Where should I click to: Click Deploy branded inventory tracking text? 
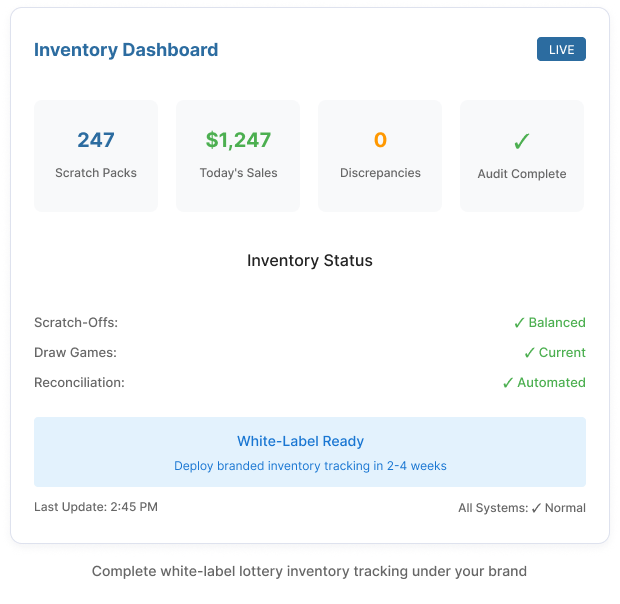310,466
